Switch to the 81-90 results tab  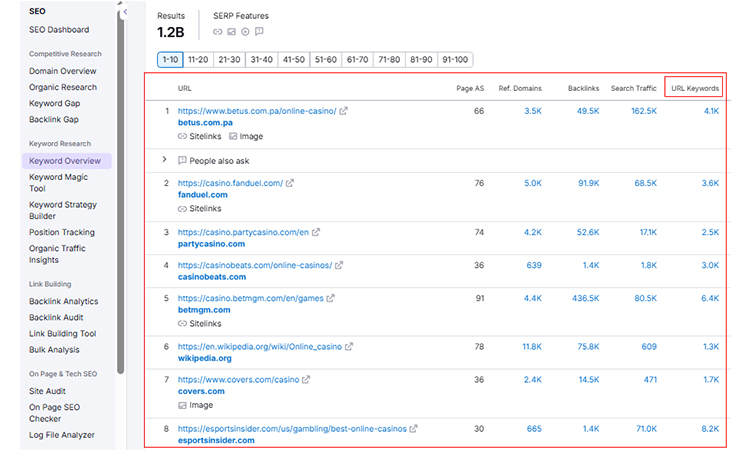(421, 60)
